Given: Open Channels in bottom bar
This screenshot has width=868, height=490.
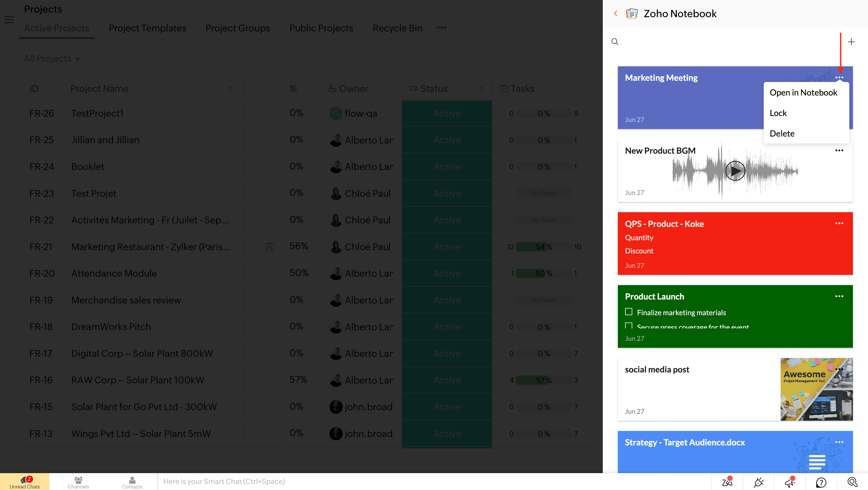Looking at the screenshot, I should click(x=78, y=482).
